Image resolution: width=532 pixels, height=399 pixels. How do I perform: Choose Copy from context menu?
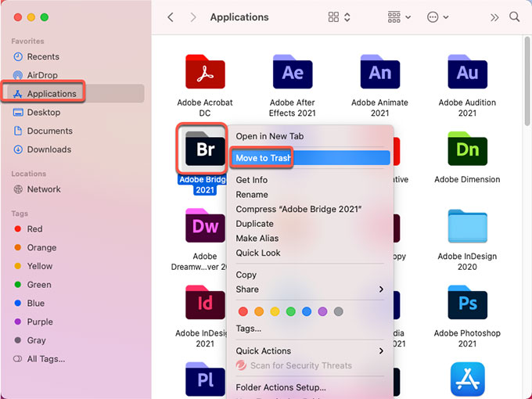(x=246, y=275)
